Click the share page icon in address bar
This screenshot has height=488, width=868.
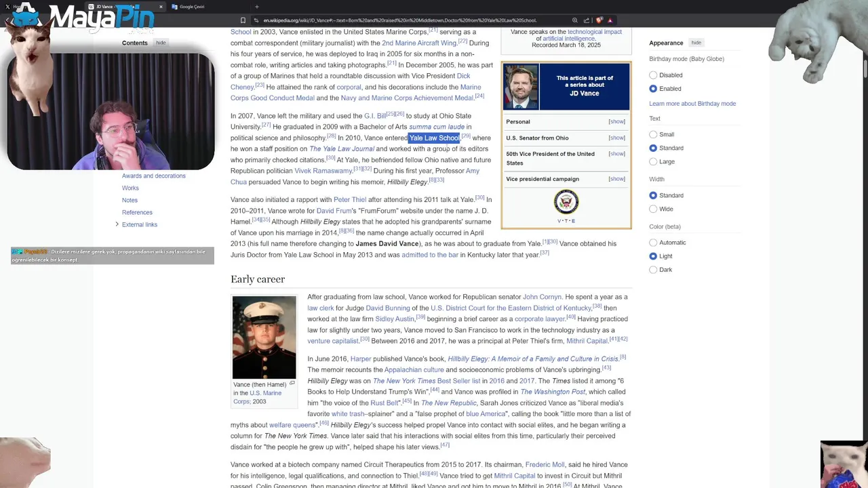tap(587, 20)
